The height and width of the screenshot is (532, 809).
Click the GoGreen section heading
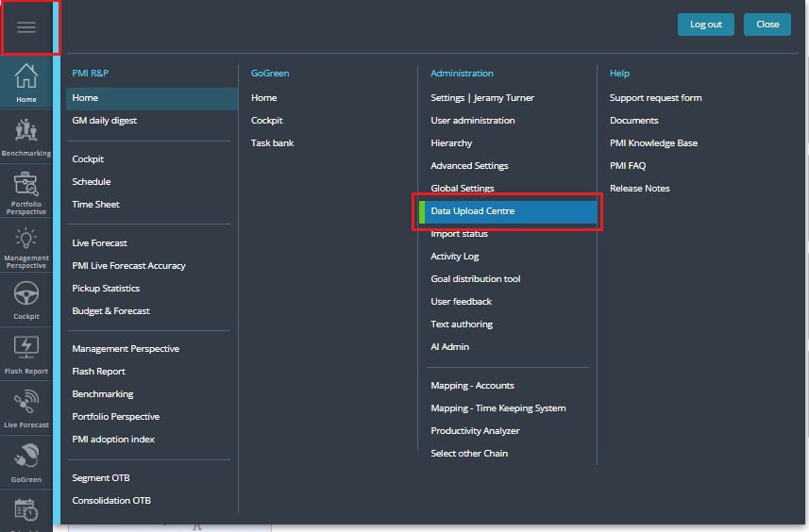click(x=270, y=74)
